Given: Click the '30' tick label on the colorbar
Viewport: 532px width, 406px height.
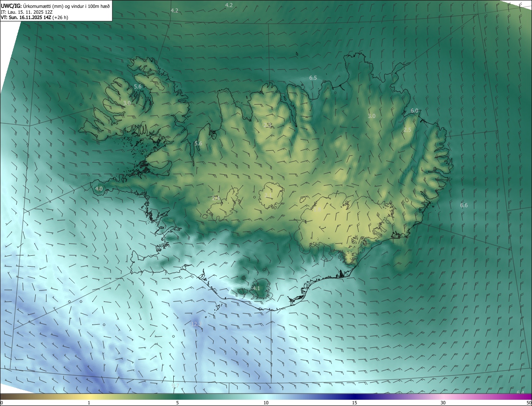Looking at the screenshot, I should 443,403.
